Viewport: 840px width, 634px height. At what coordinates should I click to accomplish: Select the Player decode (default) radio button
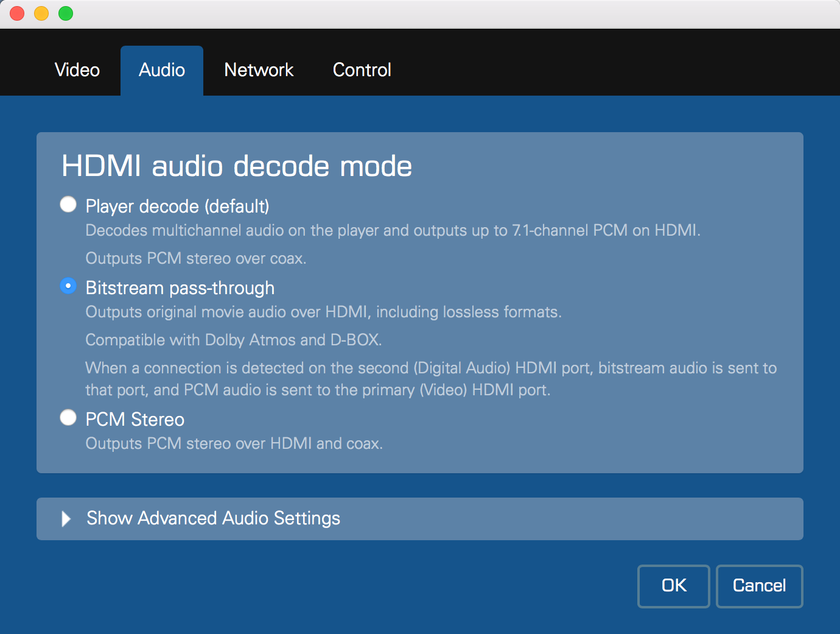68,205
